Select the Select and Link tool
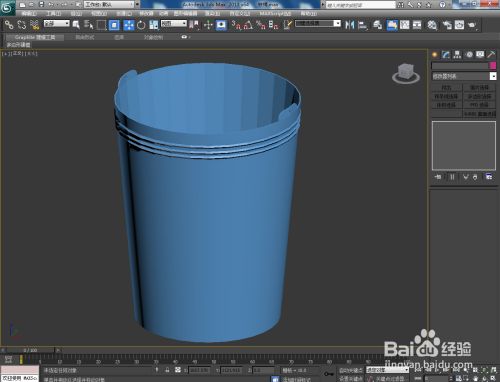The image size is (500, 382). click(9, 25)
